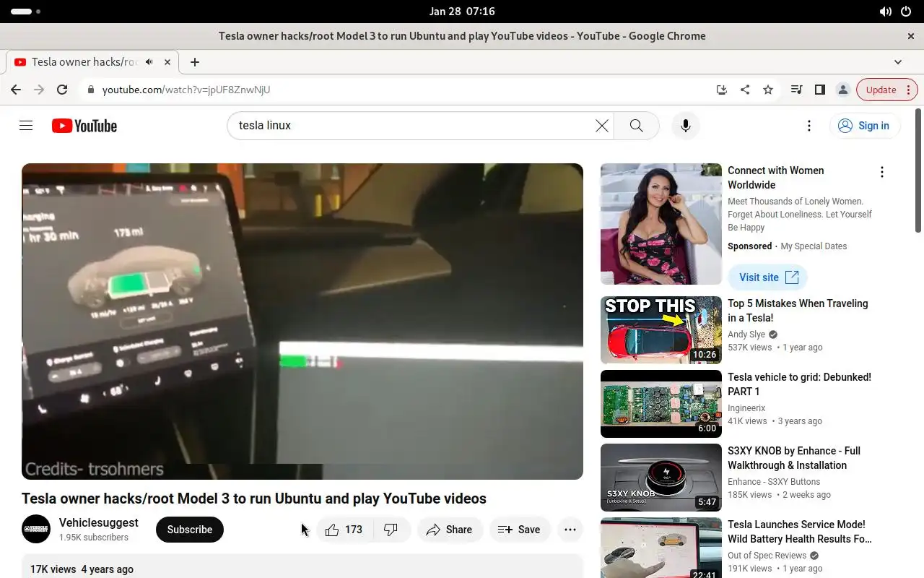Open the Connect with Women ad image
This screenshot has width=924, height=578.
[661, 224]
